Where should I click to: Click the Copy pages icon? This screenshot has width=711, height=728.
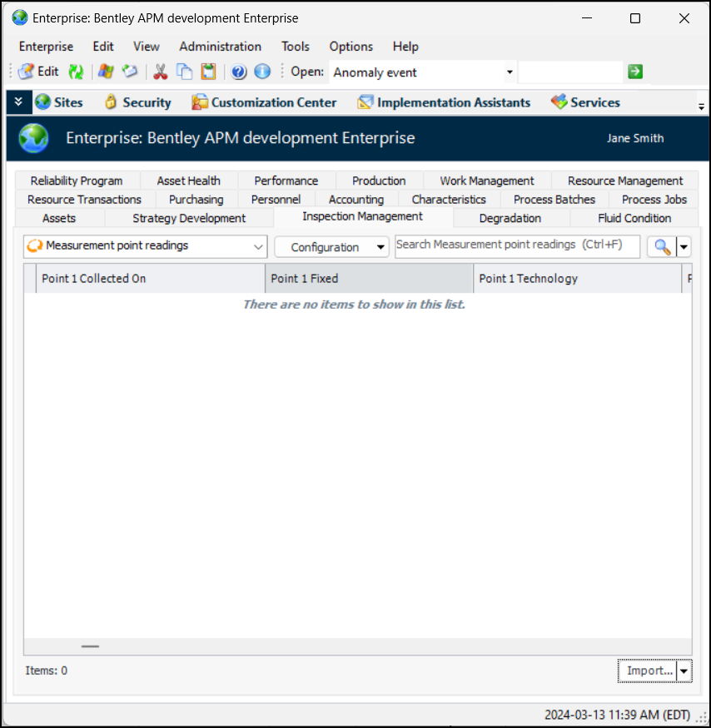(x=185, y=72)
